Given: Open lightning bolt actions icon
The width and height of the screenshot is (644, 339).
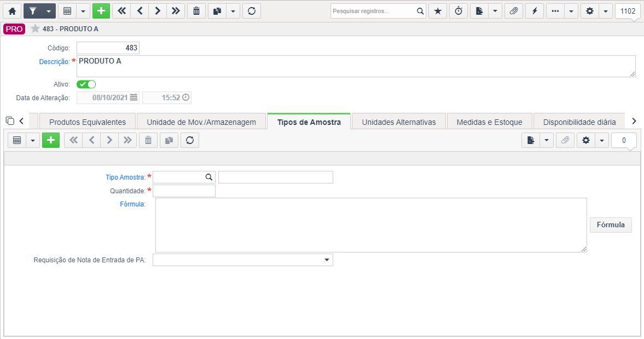Looking at the screenshot, I should [x=535, y=11].
